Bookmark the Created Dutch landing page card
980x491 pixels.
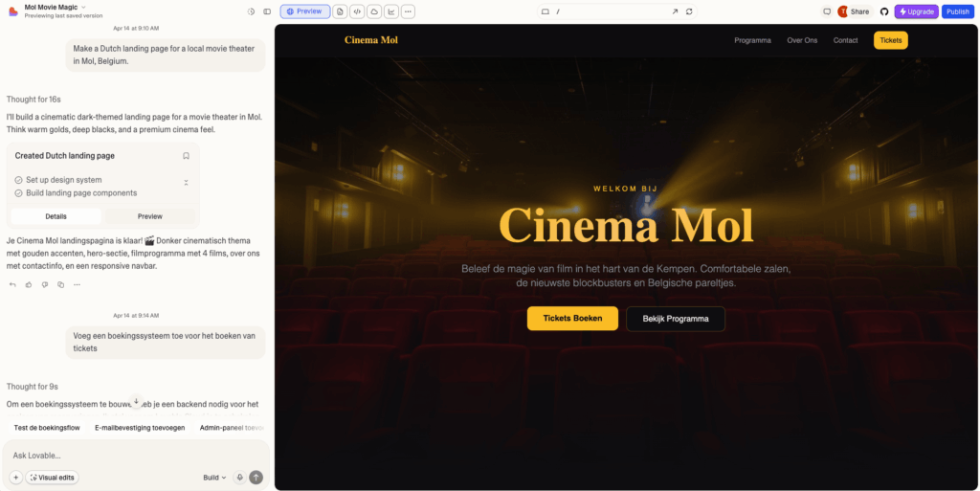pyautogui.click(x=186, y=156)
